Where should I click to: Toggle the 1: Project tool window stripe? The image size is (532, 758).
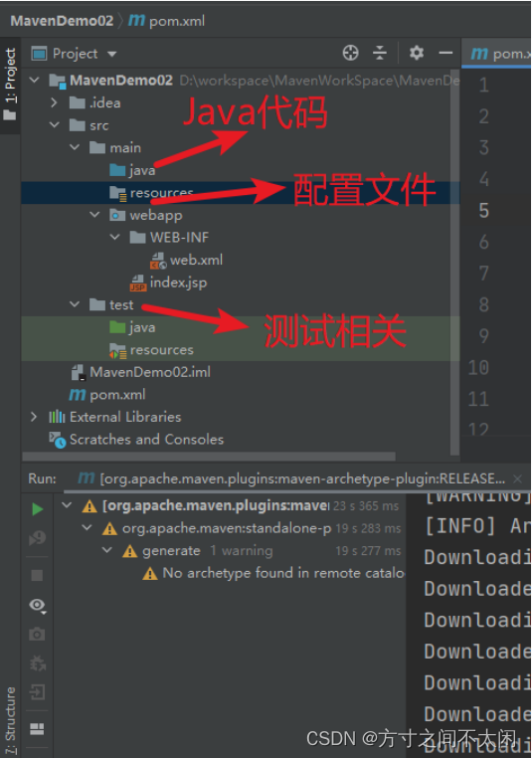coord(10,84)
